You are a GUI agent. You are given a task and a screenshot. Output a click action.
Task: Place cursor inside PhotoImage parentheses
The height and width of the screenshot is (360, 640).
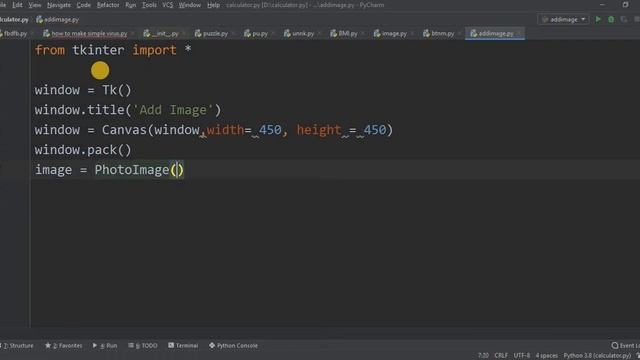coord(177,170)
